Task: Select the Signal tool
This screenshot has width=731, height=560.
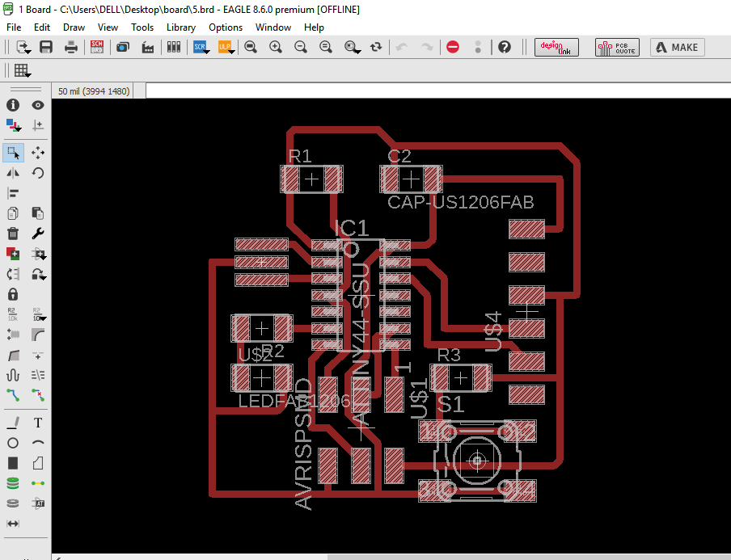Action: (38, 483)
